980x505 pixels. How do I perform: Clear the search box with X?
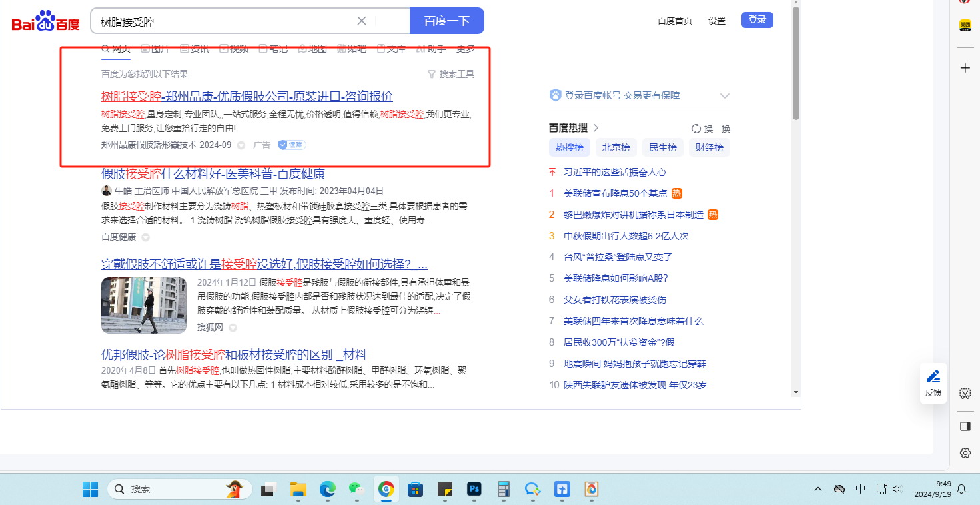tap(362, 21)
